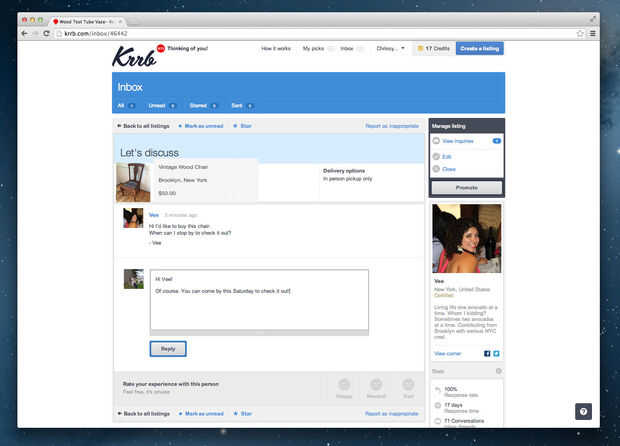Open Vee's large profile photo
The image size is (620, 446).
coord(467,238)
